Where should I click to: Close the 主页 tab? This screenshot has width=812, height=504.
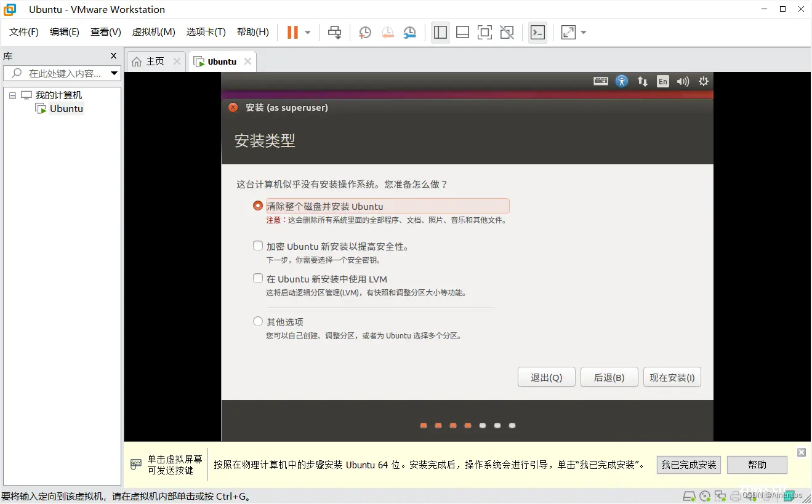(177, 62)
